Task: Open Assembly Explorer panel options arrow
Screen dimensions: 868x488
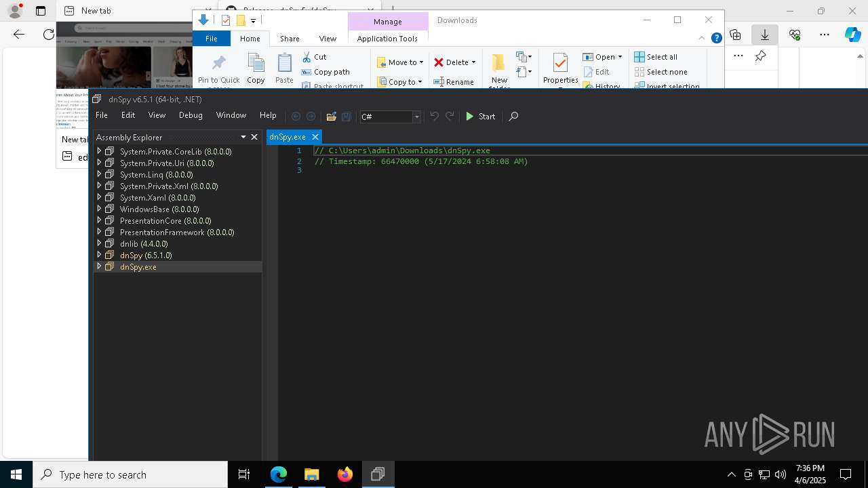Action: [x=243, y=137]
